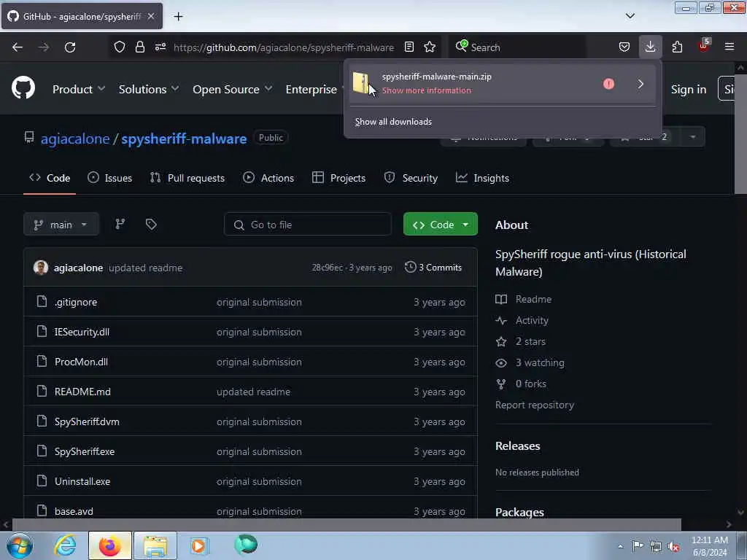747x560 pixels.
Task: Open new tab with the plus button
Action: click(178, 16)
